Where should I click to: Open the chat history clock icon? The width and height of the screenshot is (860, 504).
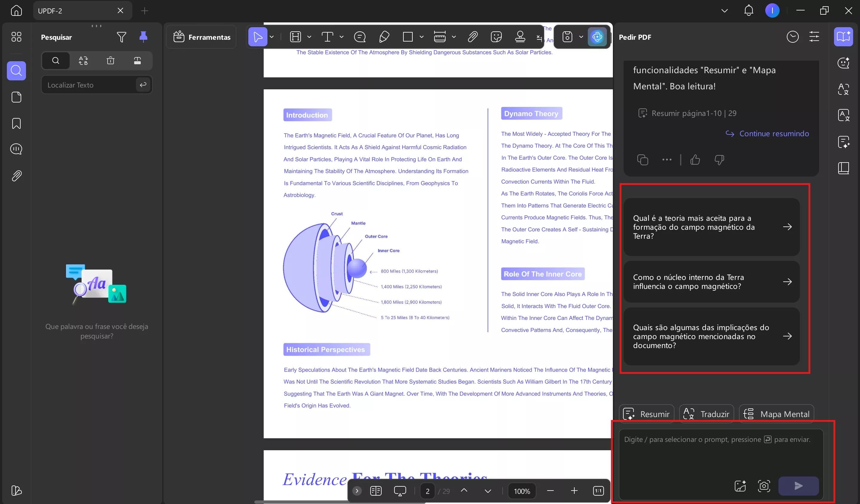[x=792, y=37]
